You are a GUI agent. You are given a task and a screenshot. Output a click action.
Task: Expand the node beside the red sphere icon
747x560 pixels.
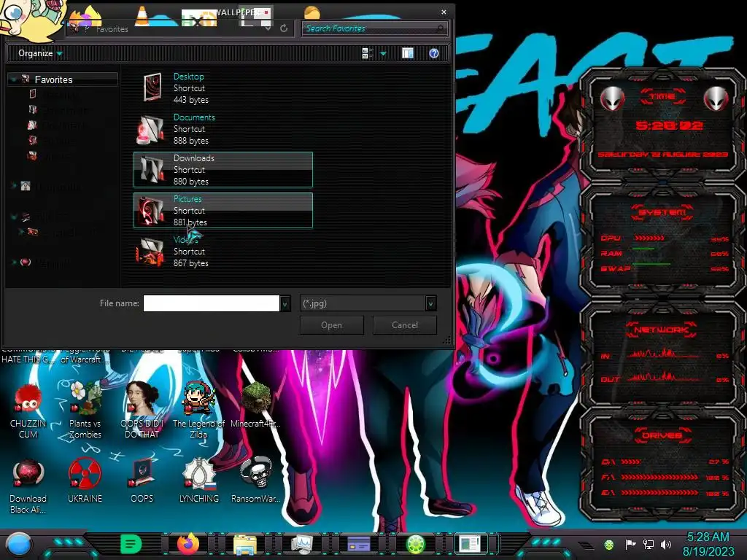coord(13,262)
